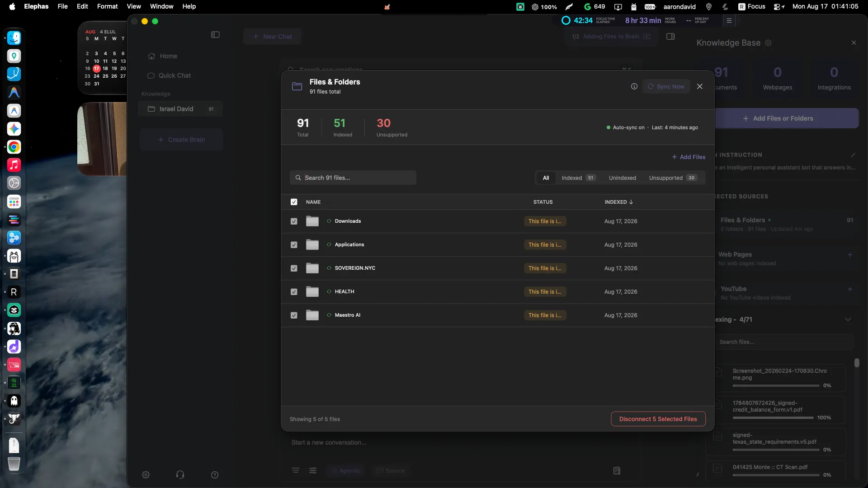The image size is (868, 488).
Task: Open the settings gear at the sidebar bottom
Action: point(146,474)
